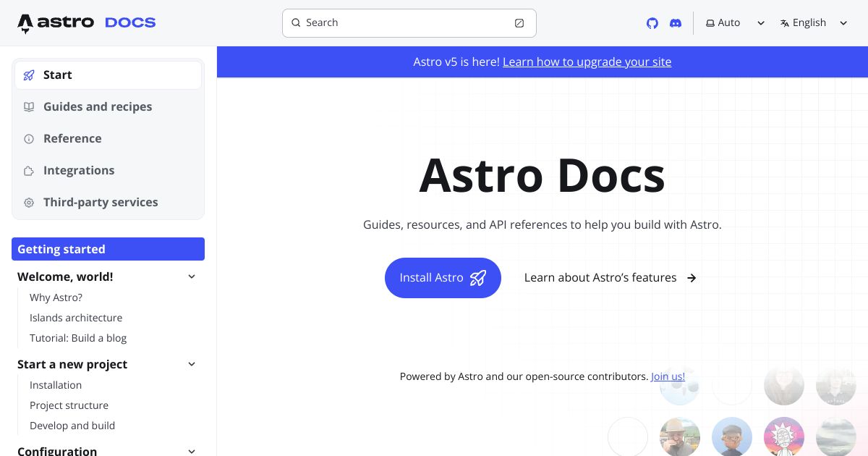Open the Discord icon link
The image size is (868, 456).
click(x=676, y=23)
